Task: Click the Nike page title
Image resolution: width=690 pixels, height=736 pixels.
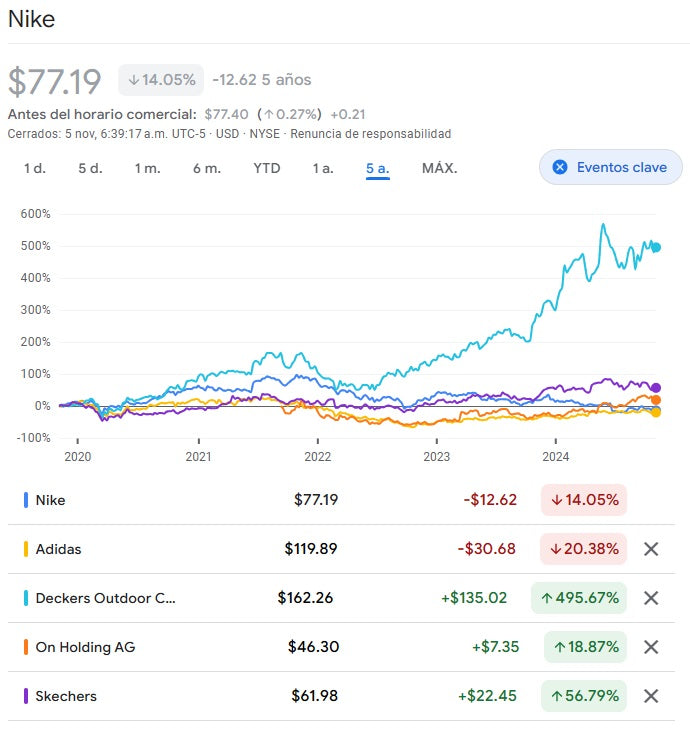Action: click(31, 19)
